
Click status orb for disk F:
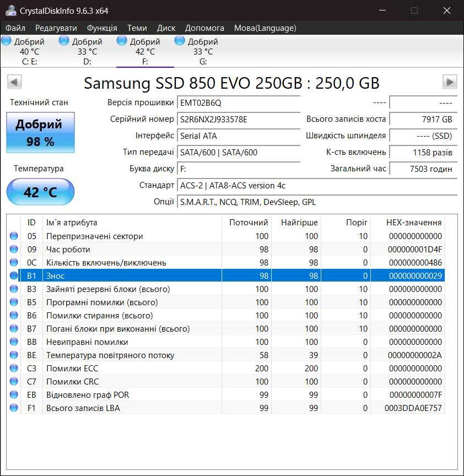coord(122,40)
